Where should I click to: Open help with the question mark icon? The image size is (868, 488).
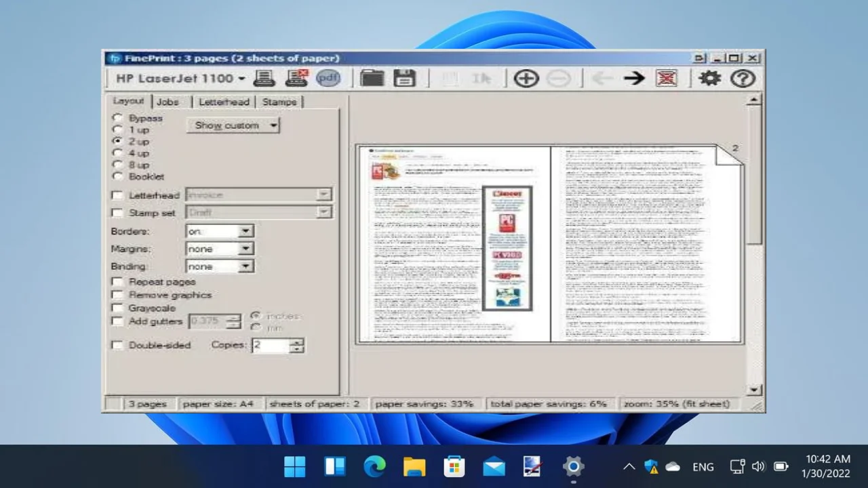[743, 78]
